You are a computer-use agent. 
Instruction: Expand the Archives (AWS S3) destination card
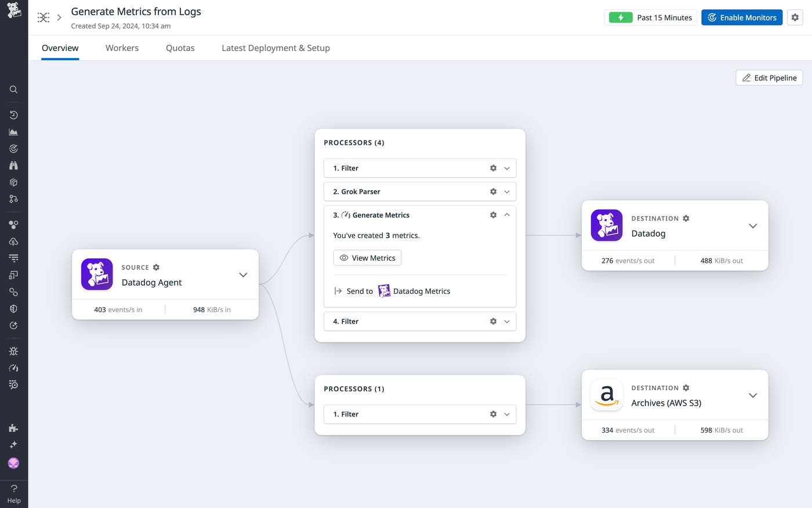753,395
